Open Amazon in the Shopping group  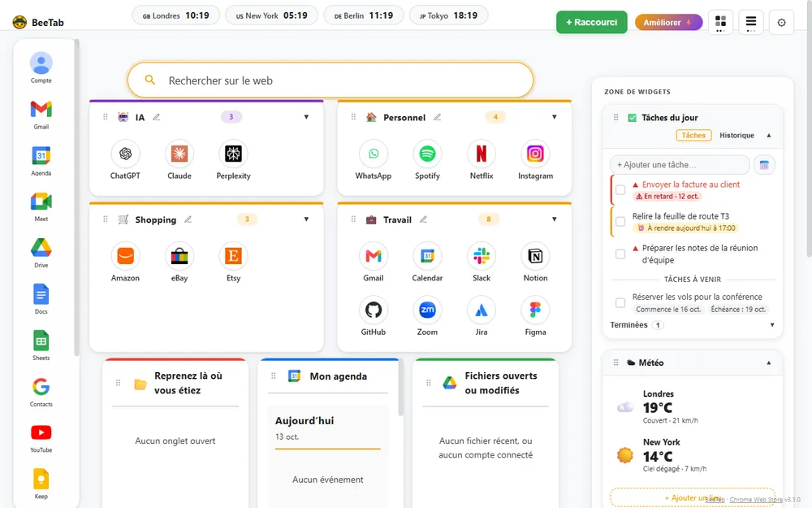(125, 256)
